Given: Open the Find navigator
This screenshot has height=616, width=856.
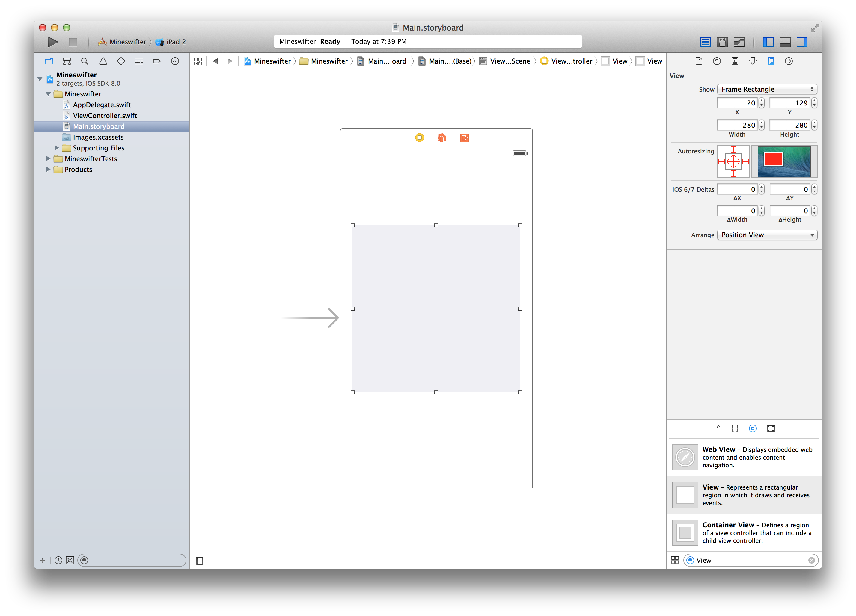Looking at the screenshot, I should (85, 61).
